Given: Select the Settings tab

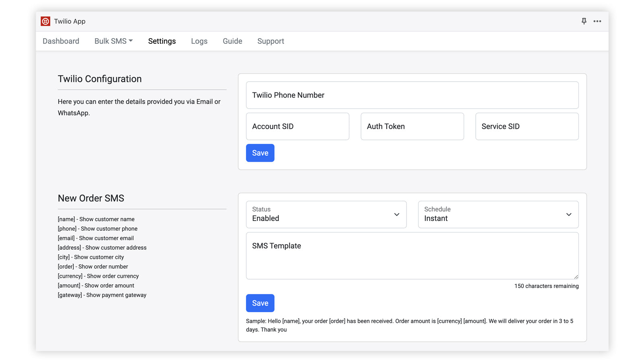Looking at the screenshot, I should pyautogui.click(x=162, y=41).
